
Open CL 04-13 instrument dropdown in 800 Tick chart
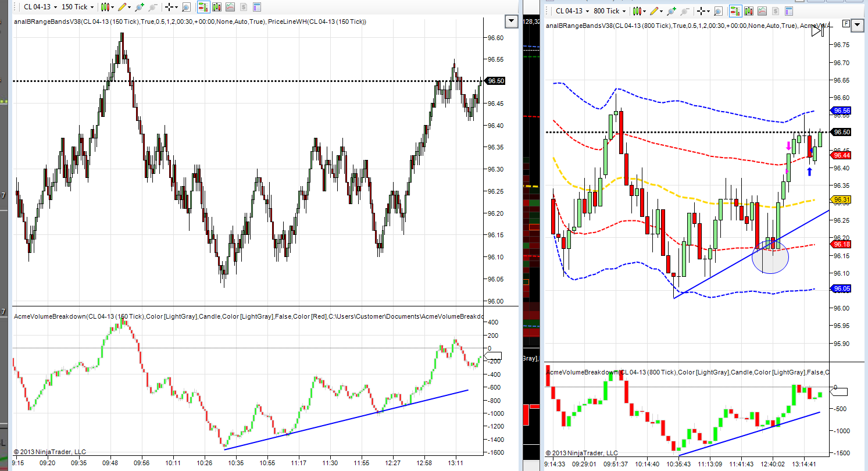(x=572, y=10)
